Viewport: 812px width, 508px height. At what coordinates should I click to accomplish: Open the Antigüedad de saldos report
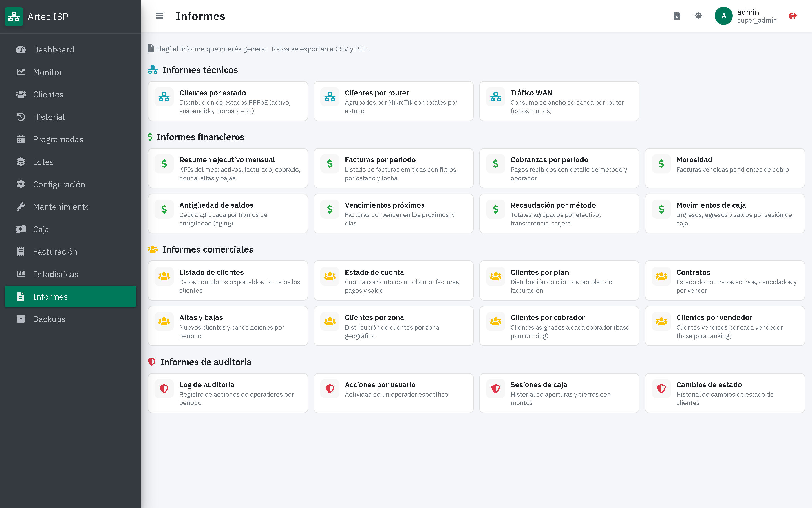coord(228,214)
